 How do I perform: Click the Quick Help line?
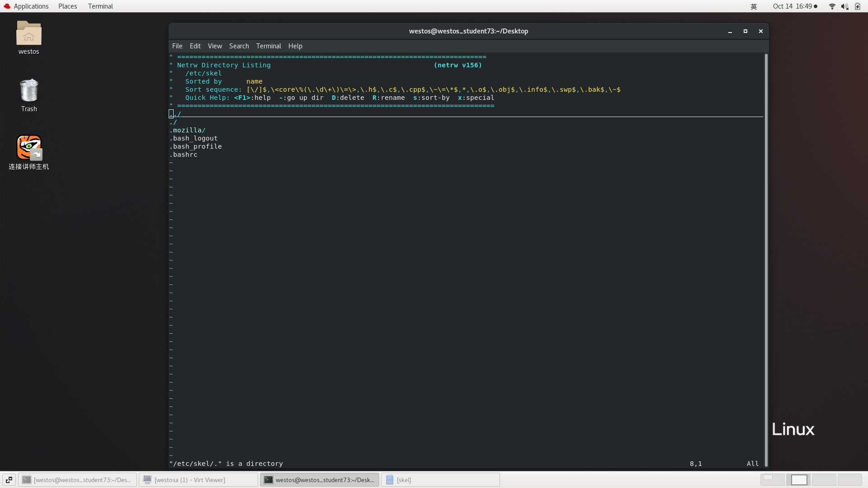click(340, 98)
